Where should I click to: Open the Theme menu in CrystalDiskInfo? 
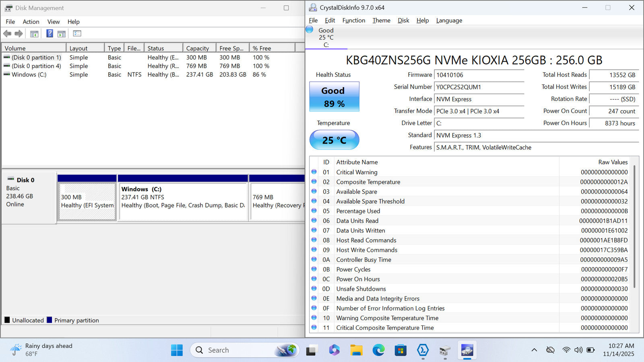tap(381, 21)
